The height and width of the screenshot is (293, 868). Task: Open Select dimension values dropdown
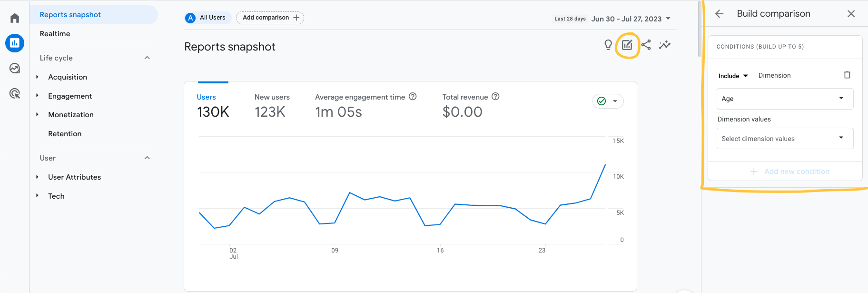tap(785, 138)
